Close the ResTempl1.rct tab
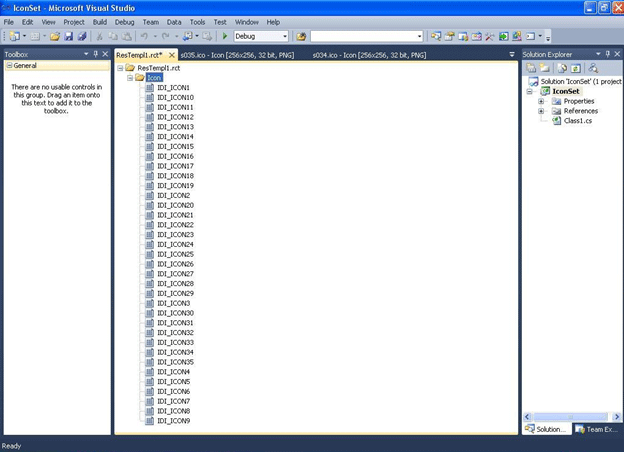The width and height of the screenshot is (624, 452). (x=172, y=55)
